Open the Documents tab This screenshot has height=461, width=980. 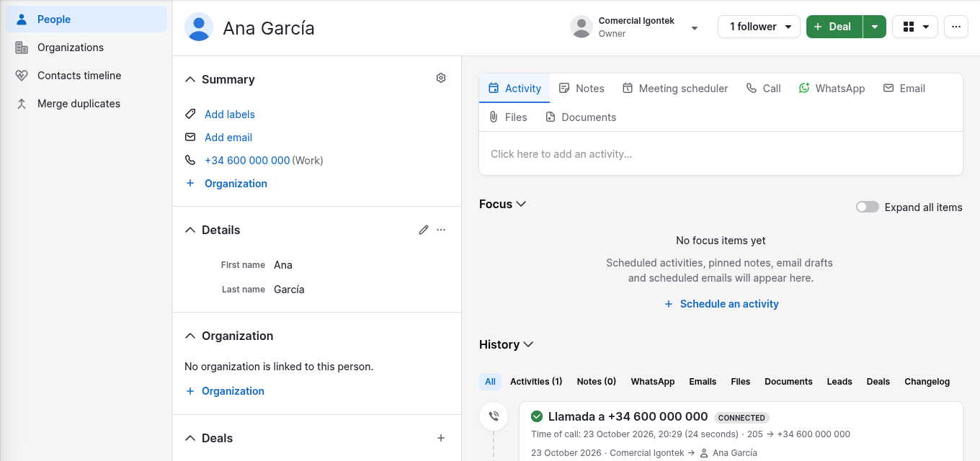click(x=581, y=117)
